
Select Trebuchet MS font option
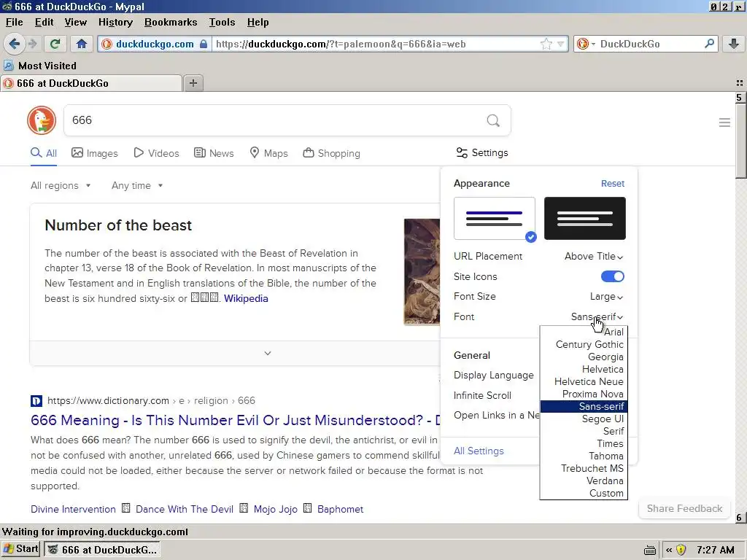point(584,468)
